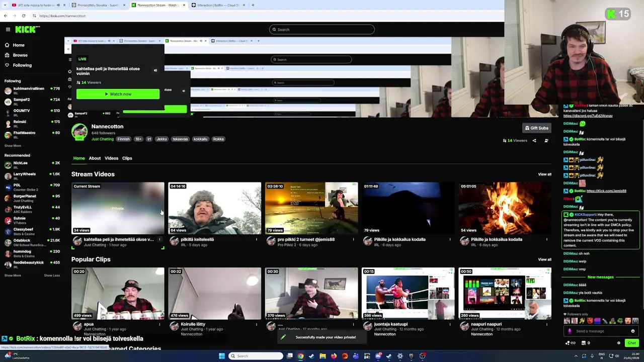Viewport: 644px width, 362px height.
Task: Click the Kick search field
Action: 322,30
